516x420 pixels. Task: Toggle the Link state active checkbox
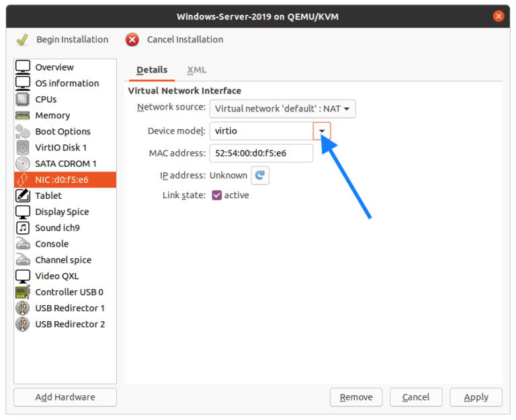pos(216,195)
